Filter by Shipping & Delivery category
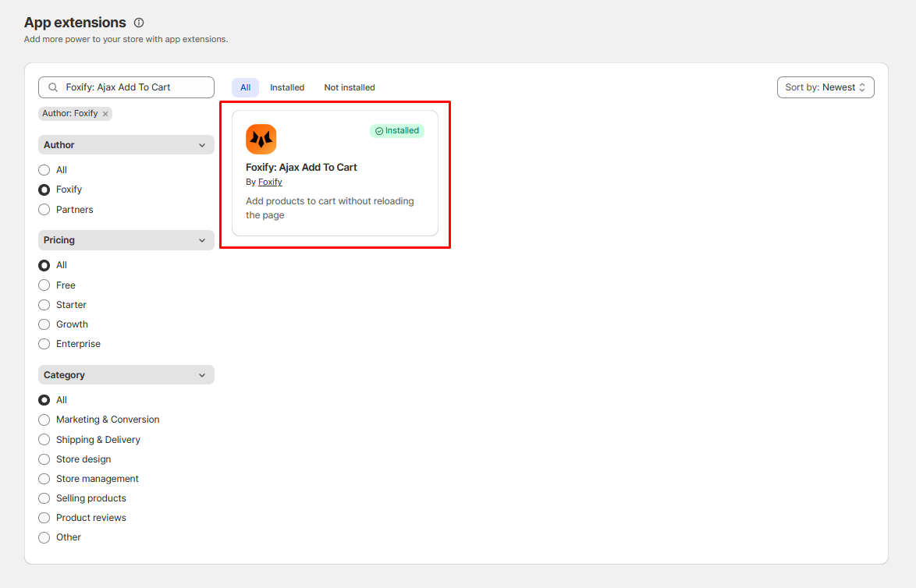The width and height of the screenshot is (916, 588). click(x=44, y=440)
